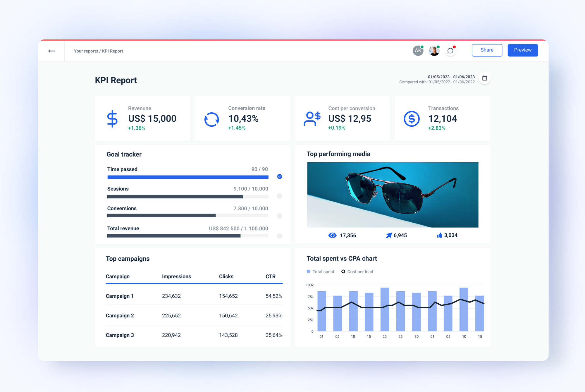Click the Share button
Image resolution: width=585 pixels, height=392 pixels.
coord(487,50)
